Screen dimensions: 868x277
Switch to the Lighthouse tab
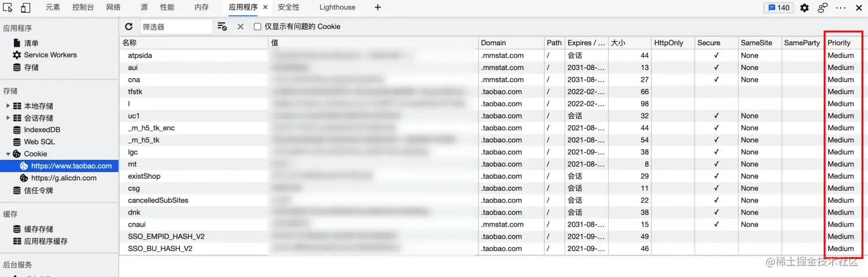point(337,8)
